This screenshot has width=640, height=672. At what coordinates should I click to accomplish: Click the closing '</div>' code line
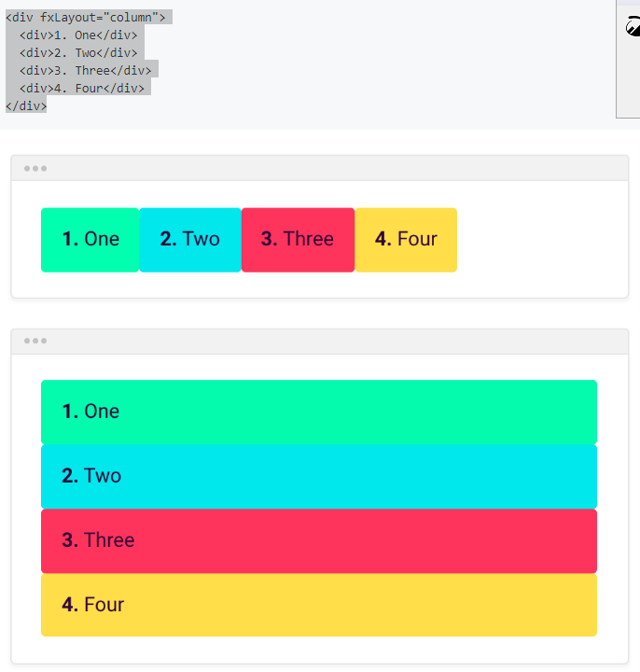point(26,105)
